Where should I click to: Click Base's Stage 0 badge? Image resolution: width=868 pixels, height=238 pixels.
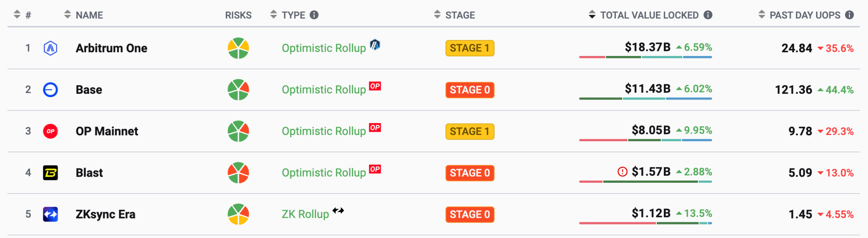(x=469, y=90)
